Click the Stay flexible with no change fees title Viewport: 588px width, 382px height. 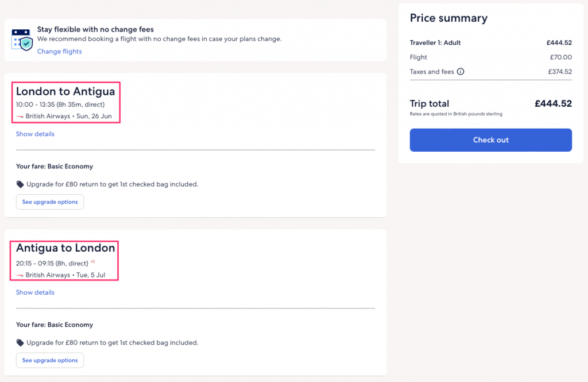95,29
